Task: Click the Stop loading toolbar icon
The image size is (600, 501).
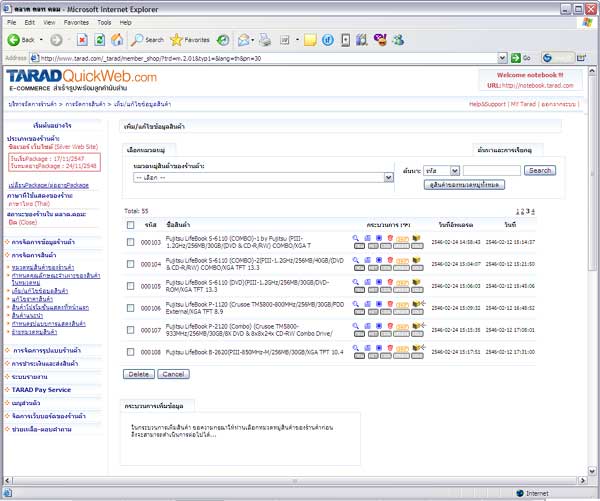Action: click(82, 40)
